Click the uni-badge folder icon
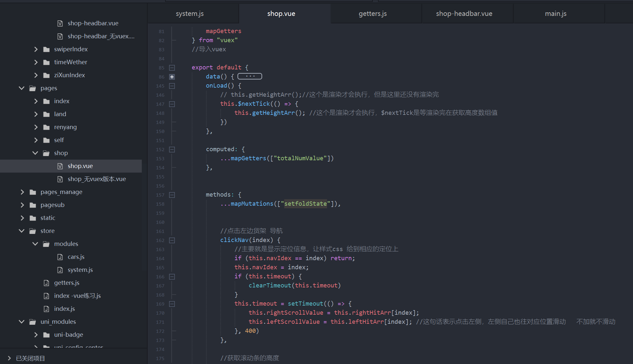This screenshot has width=633, height=364. tap(46, 335)
